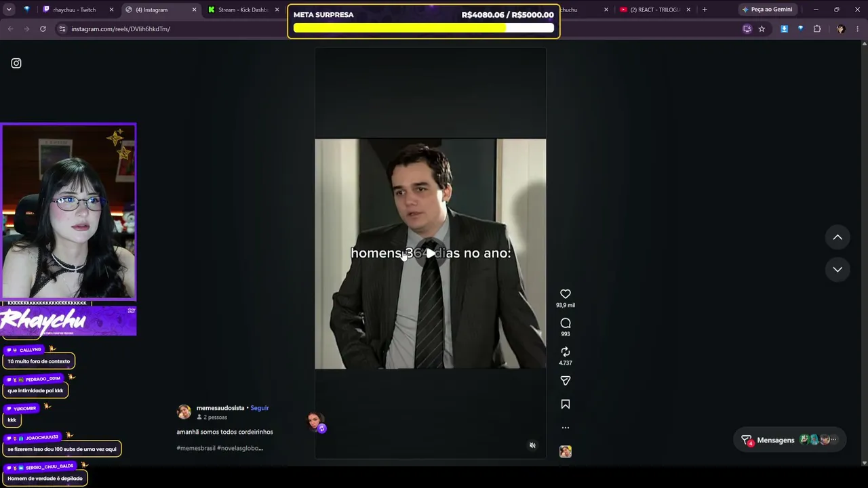Toggle the reel's muted sound icon
The height and width of the screenshot is (488, 868).
pyautogui.click(x=532, y=445)
